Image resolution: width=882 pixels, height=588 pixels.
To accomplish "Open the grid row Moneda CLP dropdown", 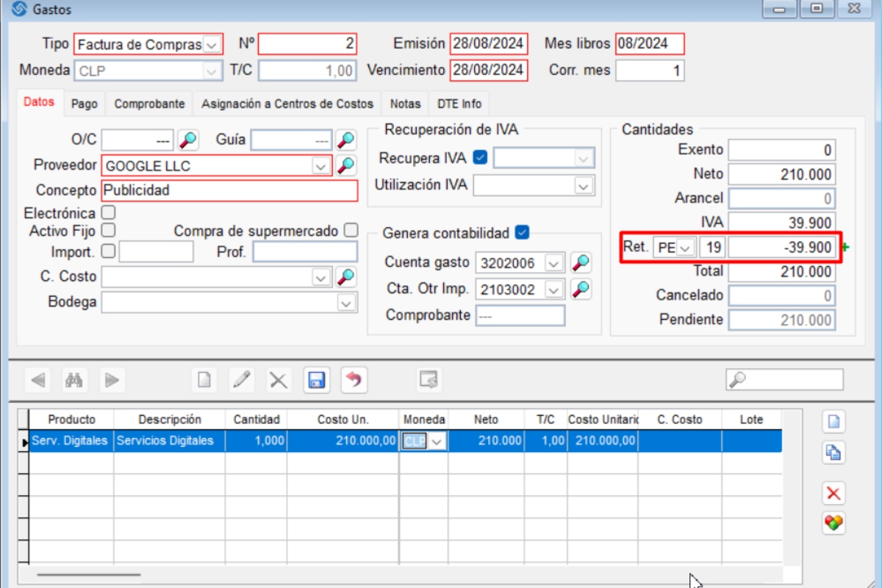I will (437, 441).
